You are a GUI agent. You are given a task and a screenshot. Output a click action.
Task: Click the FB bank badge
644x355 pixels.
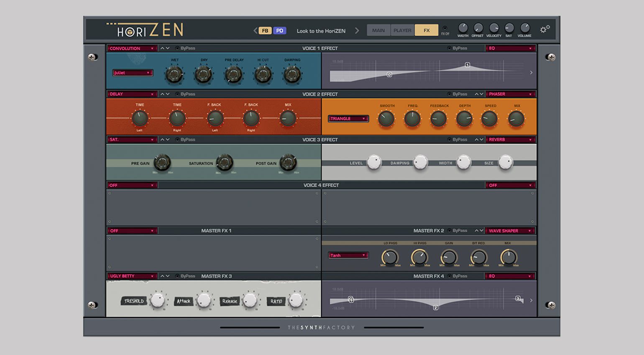tap(265, 30)
